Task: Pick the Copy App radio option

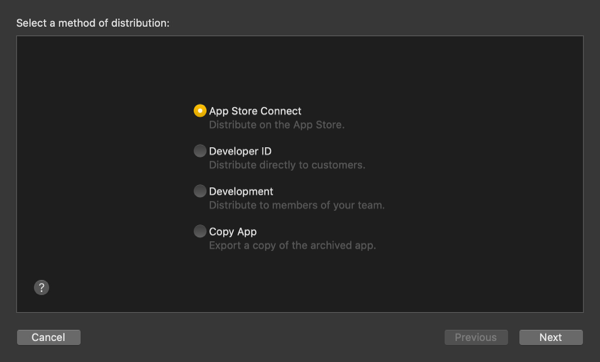Action: coord(200,232)
